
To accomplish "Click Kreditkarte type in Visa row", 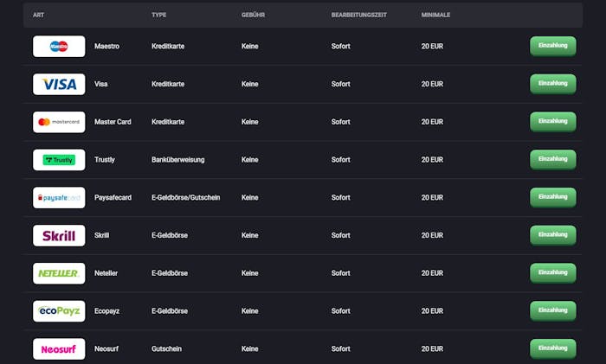I will coord(168,84).
